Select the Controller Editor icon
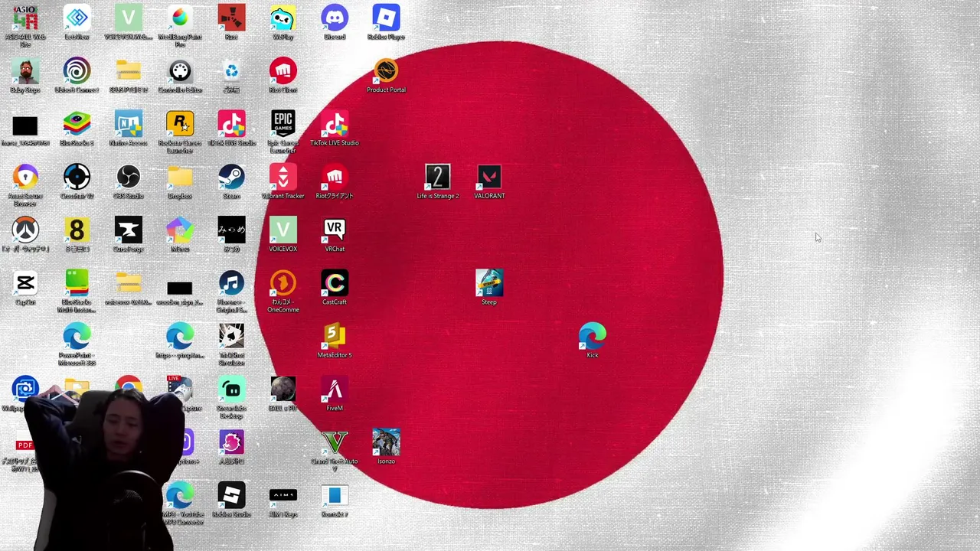The width and height of the screenshot is (980, 551). coord(180,71)
